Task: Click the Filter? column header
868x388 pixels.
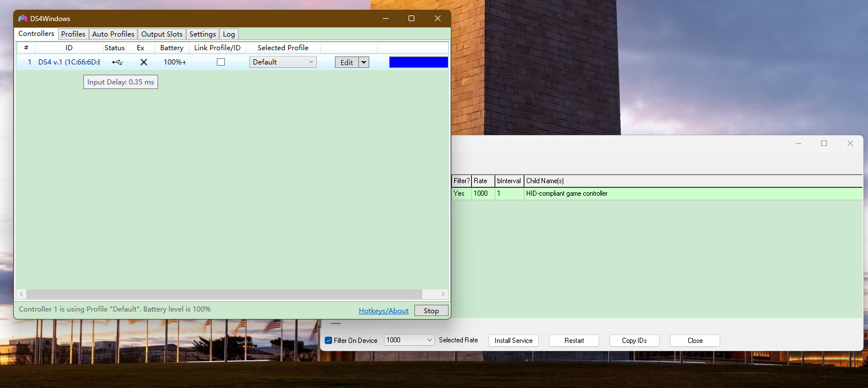Action: coord(462,181)
